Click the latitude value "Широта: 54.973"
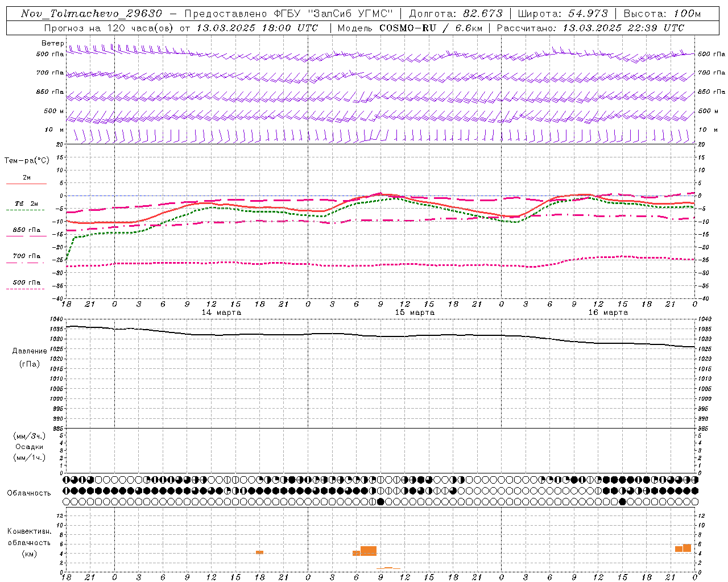 562,14
